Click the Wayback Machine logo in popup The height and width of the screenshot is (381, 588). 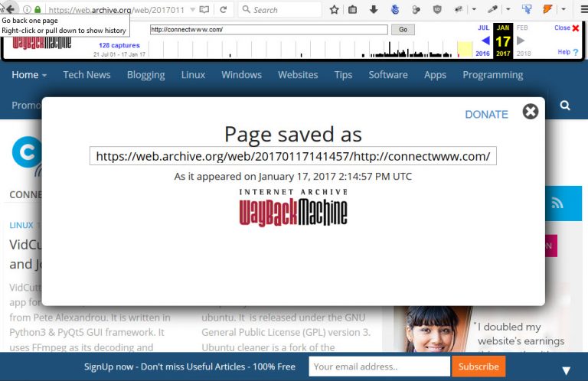pos(293,207)
